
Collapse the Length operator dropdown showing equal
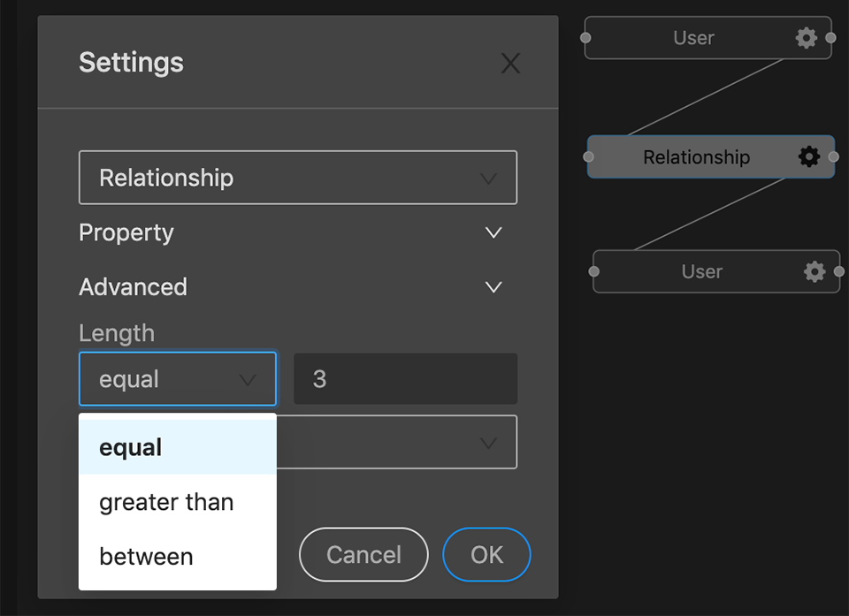(x=177, y=379)
